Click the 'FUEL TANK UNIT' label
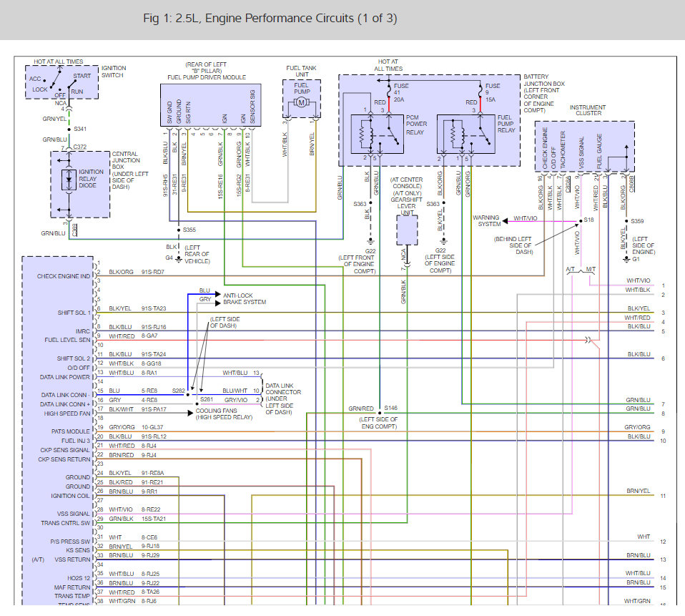This screenshot has width=685, height=616. coord(301,72)
